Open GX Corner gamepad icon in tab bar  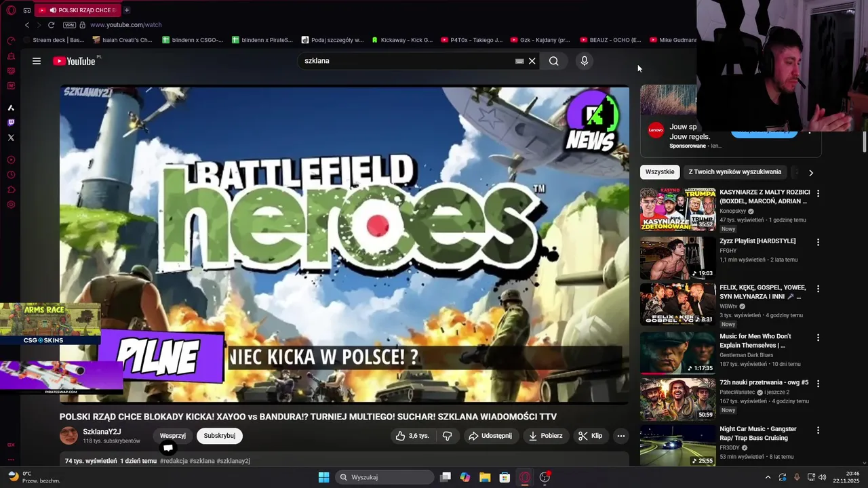[x=27, y=10]
